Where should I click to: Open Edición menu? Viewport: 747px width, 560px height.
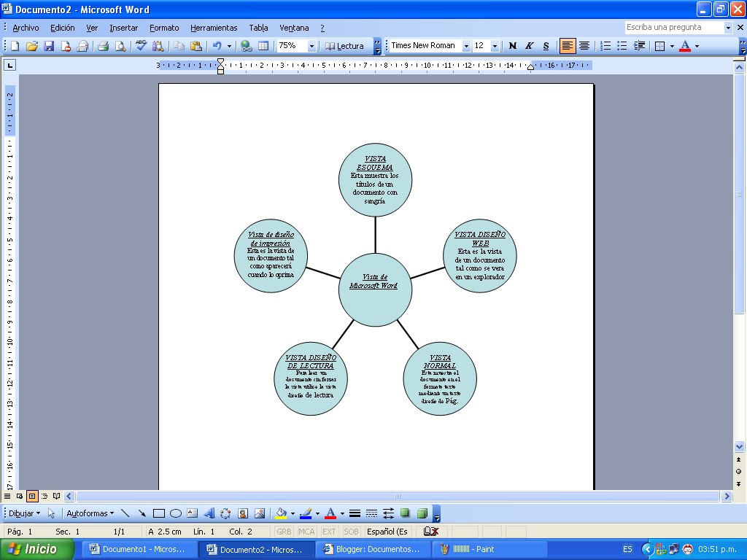pyautogui.click(x=63, y=28)
